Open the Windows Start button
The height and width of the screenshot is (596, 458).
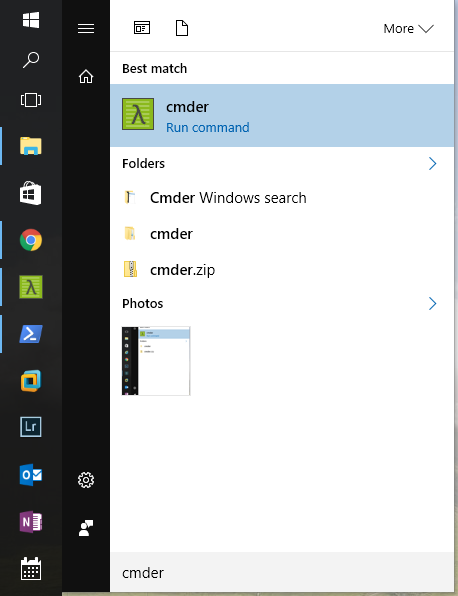[31, 20]
